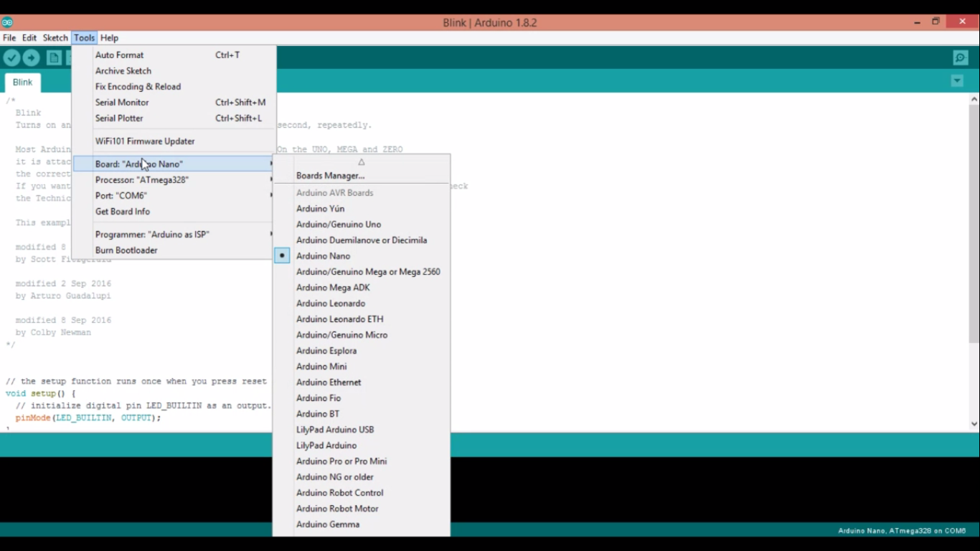Open the Help menu
This screenshot has height=551, width=980.
coord(109,37)
